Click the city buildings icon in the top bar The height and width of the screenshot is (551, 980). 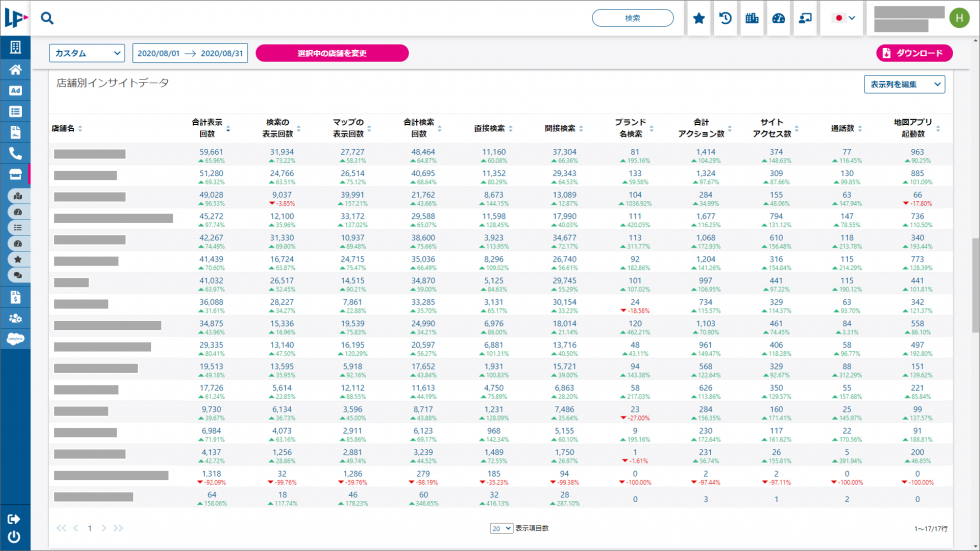click(752, 18)
